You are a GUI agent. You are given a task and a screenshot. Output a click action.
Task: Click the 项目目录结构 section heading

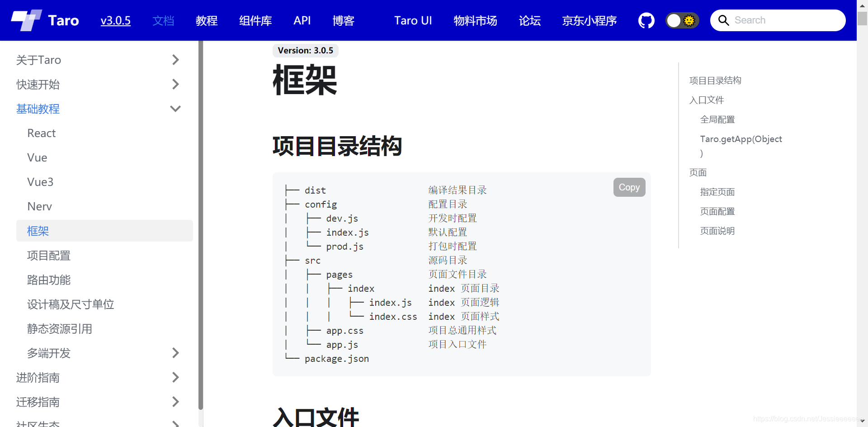click(x=337, y=146)
